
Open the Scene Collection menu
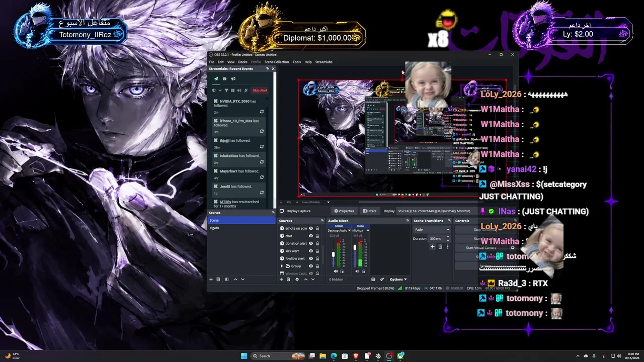pos(277,62)
